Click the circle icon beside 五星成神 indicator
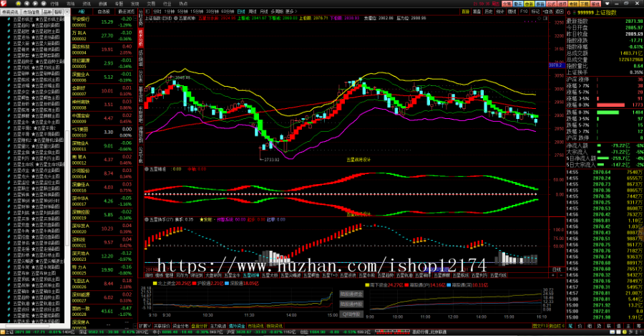This screenshot has height=336, width=644. click(x=175, y=19)
